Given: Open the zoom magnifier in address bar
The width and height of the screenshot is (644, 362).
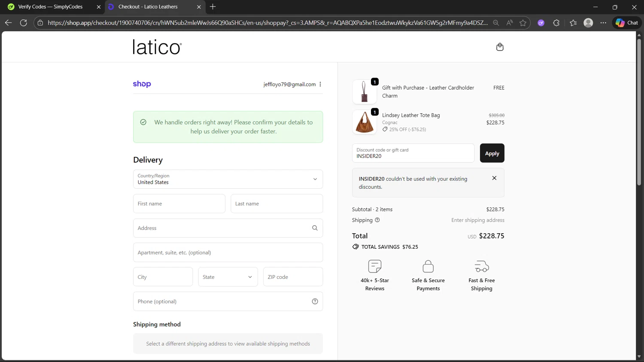Looking at the screenshot, I should pos(496,23).
